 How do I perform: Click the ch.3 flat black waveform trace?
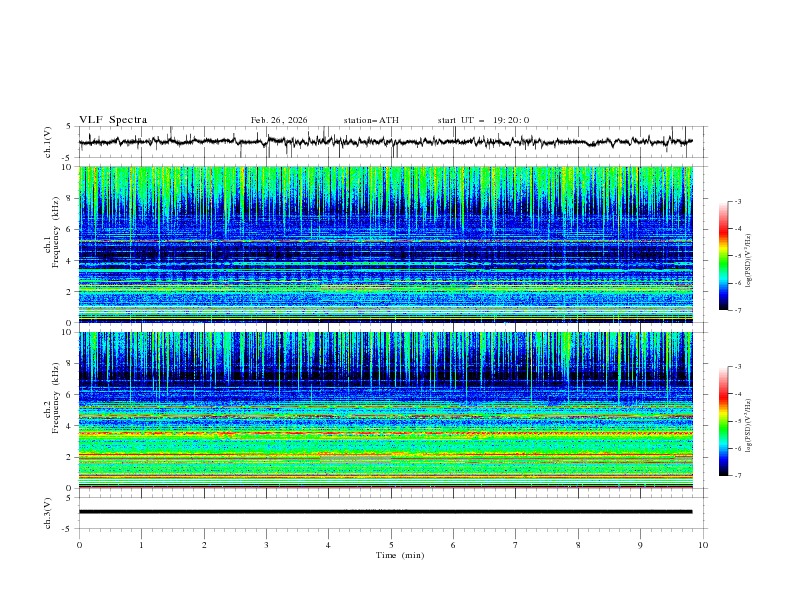385,512
